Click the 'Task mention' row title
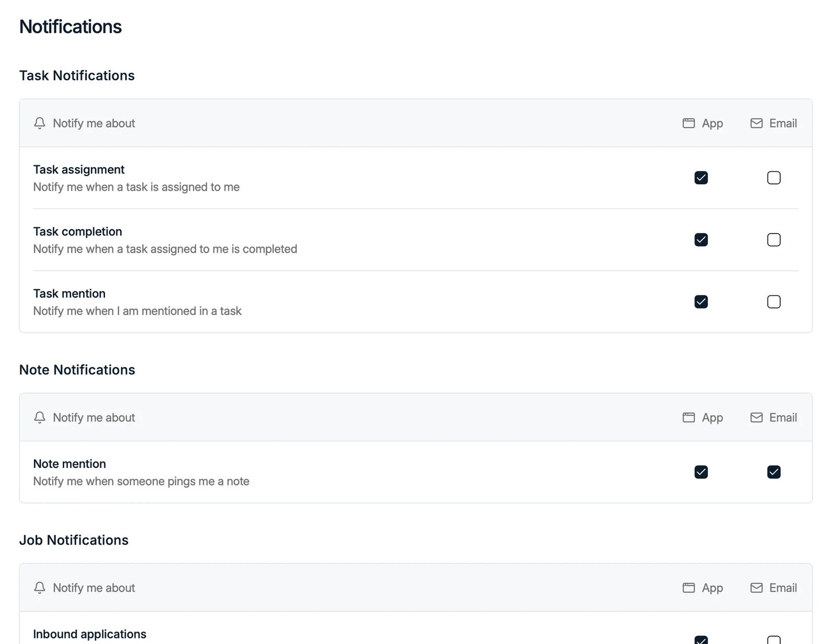 tap(69, 294)
